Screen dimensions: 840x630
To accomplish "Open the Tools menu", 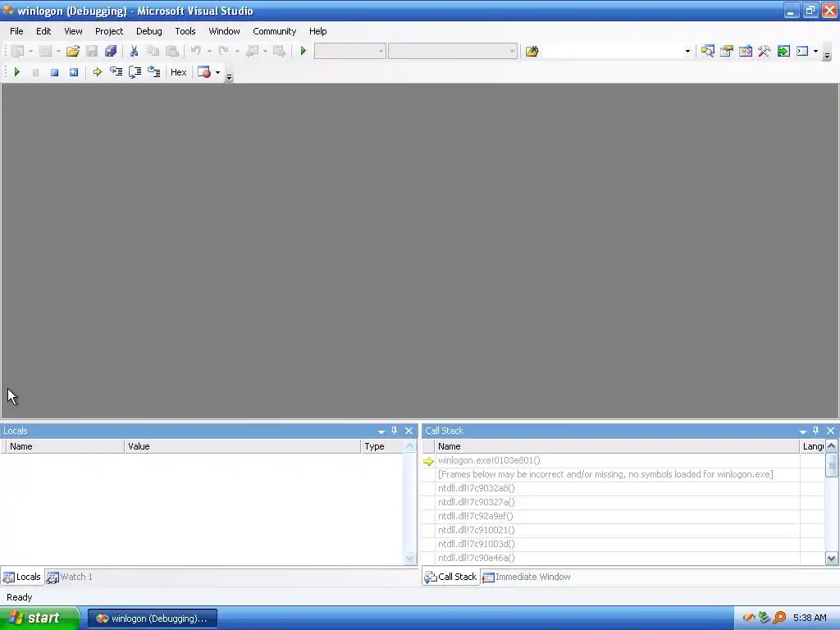I will pos(185,31).
